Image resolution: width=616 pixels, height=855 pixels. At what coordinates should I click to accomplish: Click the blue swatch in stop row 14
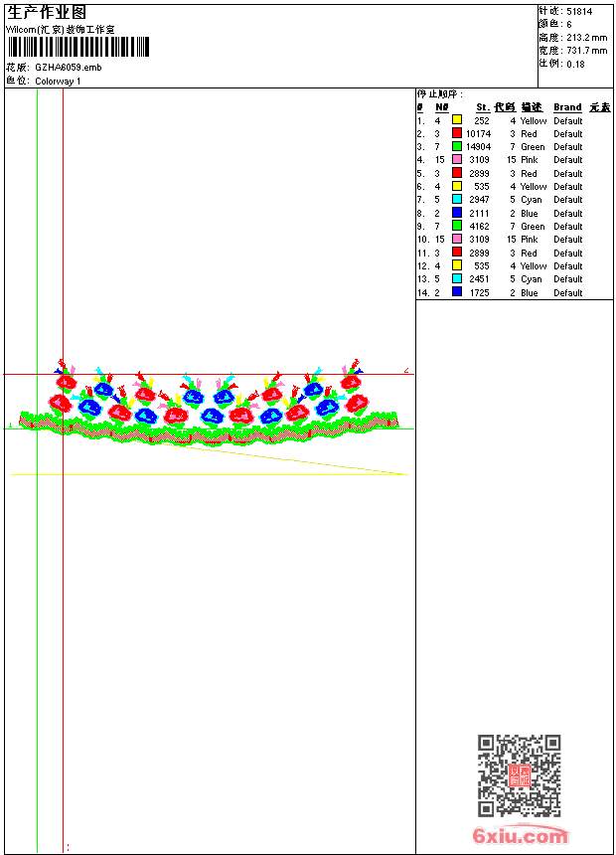457,292
